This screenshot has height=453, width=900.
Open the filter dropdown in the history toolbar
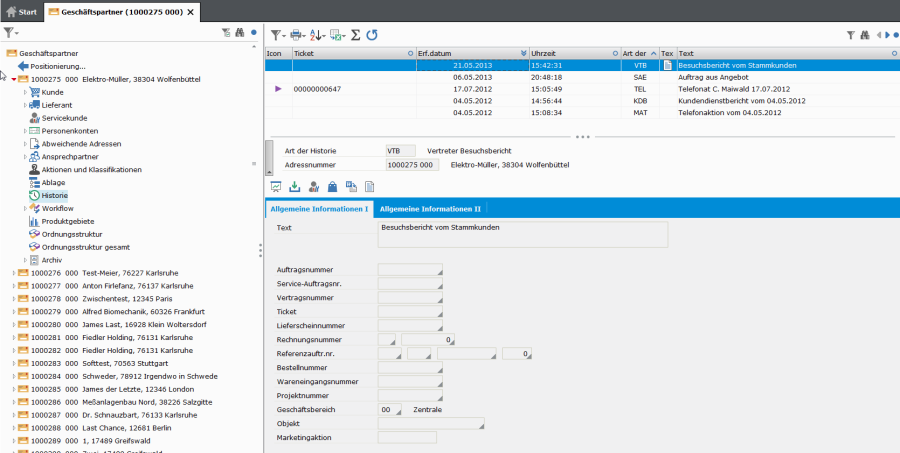point(278,36)
